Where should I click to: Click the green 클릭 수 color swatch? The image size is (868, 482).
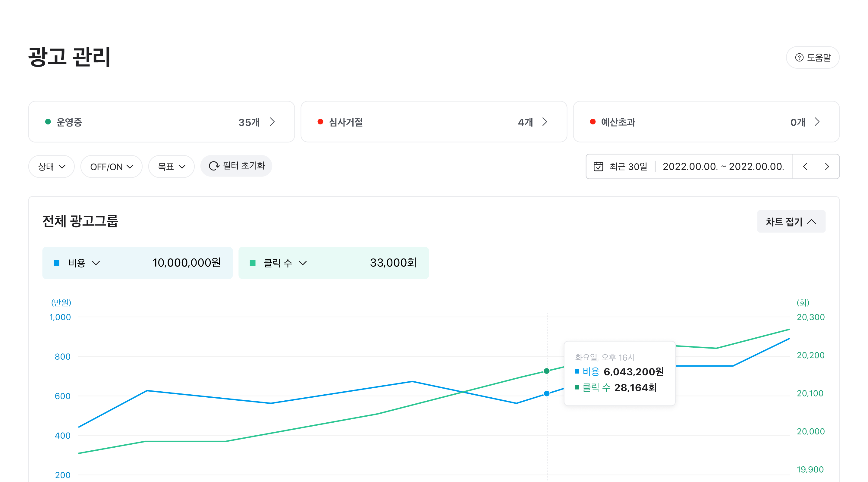click(x=253, y=263)
